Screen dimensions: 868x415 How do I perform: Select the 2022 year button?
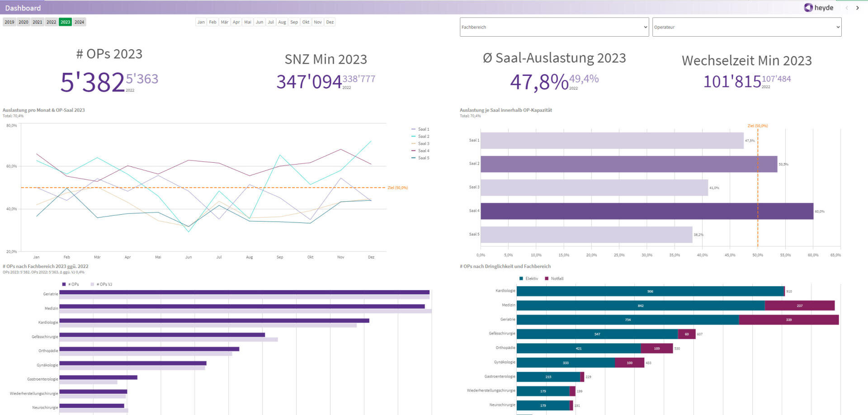51,22
